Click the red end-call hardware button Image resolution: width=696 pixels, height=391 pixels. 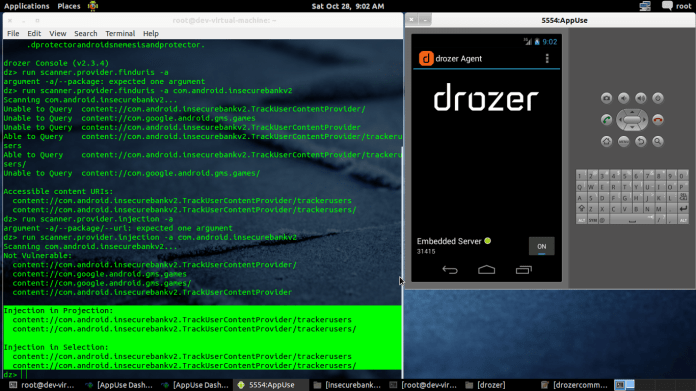pos(658,120)
